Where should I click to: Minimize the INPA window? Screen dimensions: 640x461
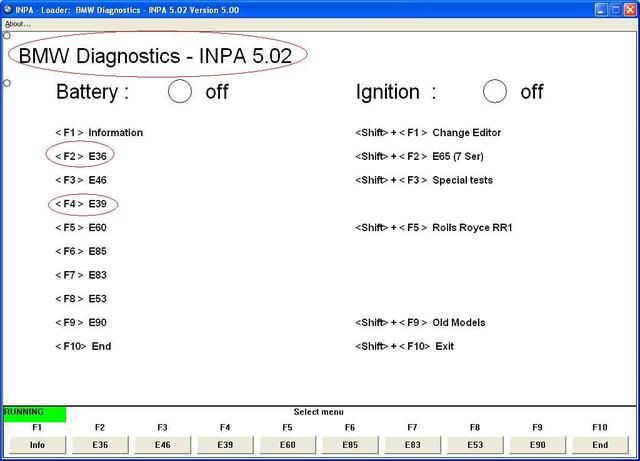pos(600,10)
